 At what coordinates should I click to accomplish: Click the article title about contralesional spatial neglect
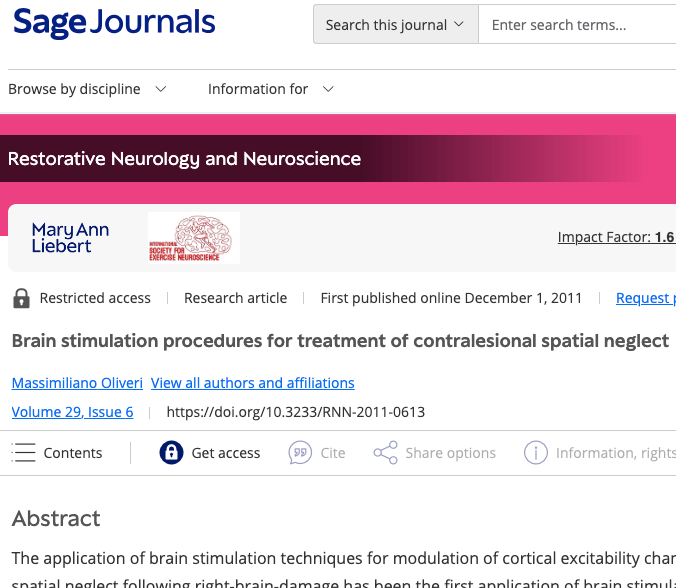[x=340, y=341]
